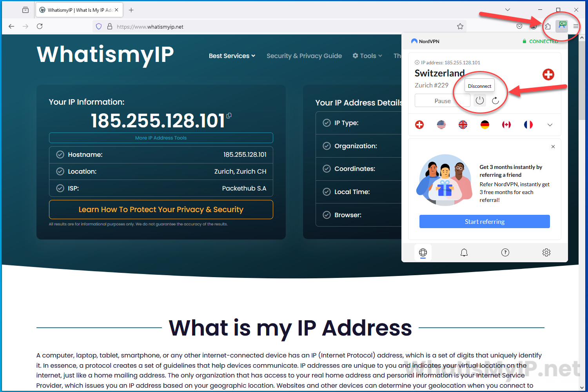The width and height of the screenshot is (588, 392).
Task: Click the large 185.255.128.101 IP text
Action: tap(158, 121)
